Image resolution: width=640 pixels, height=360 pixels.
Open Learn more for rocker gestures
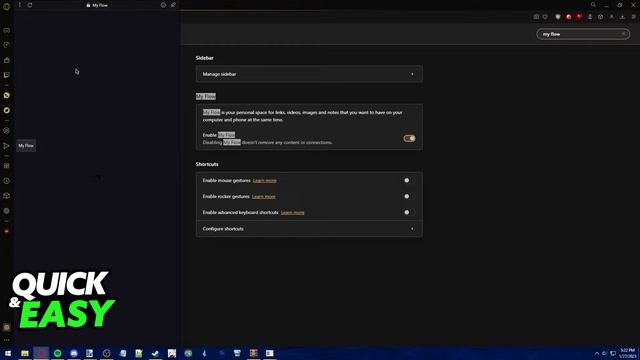(x=264, y=196)
